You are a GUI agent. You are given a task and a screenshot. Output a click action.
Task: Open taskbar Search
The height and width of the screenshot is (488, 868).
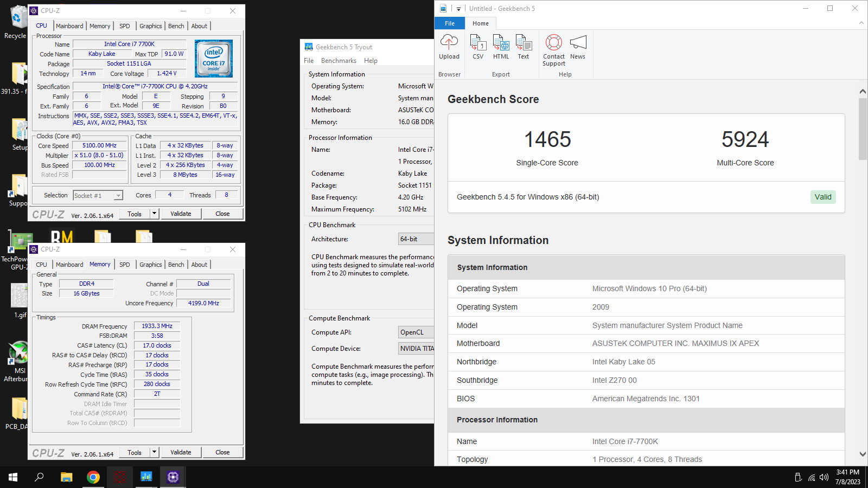(x=39, y=477)
